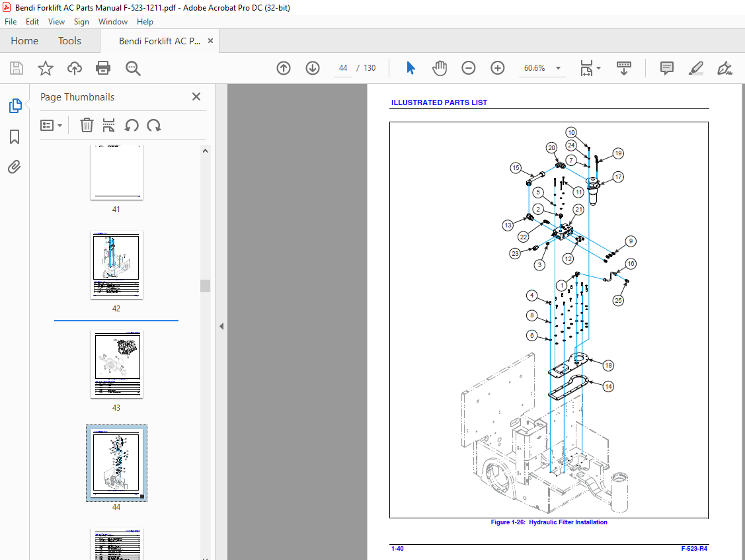Switch to the Tools tab
This screenshot has height=560, width=745.
click(x=69, y=41)
